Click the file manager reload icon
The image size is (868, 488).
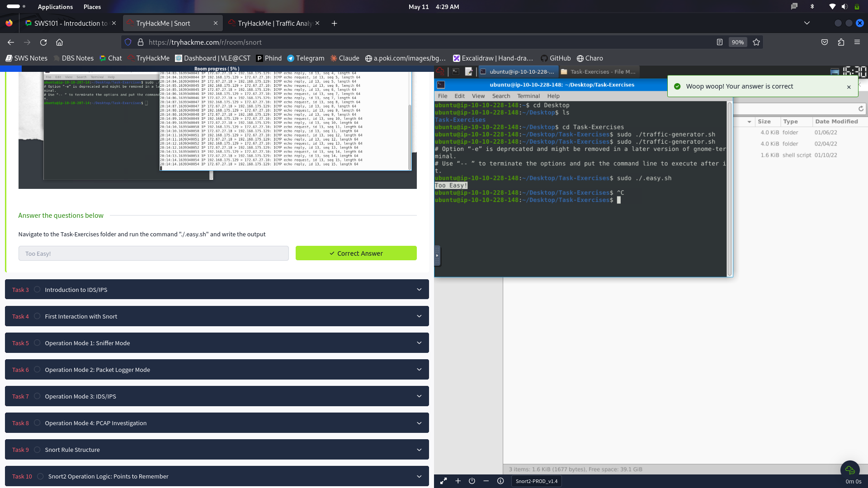point(861,108)
